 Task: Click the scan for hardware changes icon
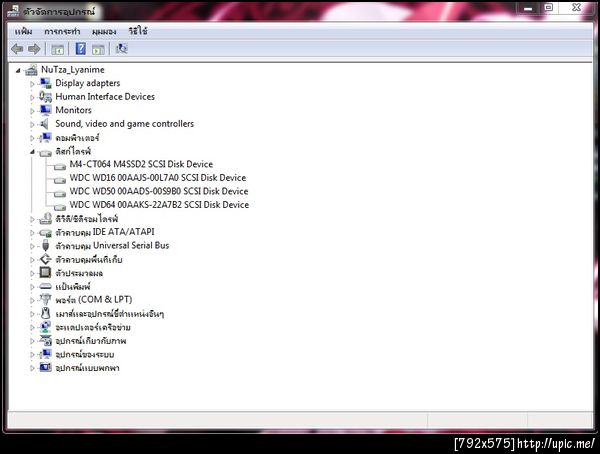pyautogui.click(x=122, y=49)
